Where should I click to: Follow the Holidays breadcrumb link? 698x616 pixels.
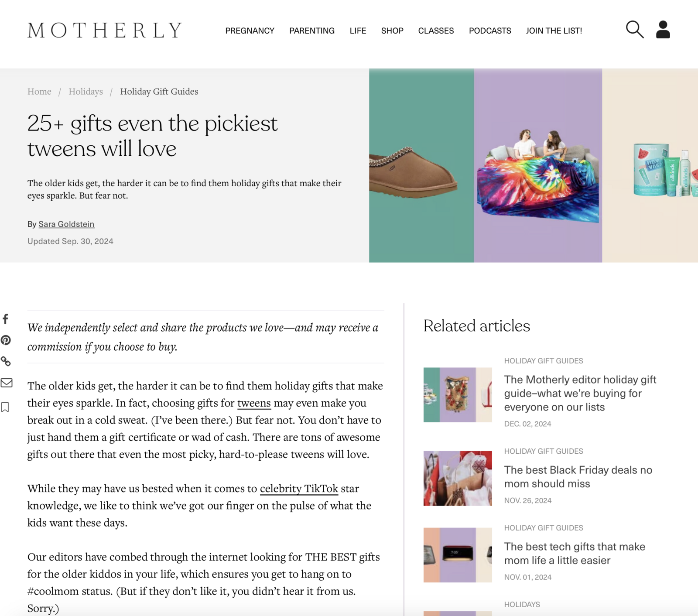click(x=86, y=92)
